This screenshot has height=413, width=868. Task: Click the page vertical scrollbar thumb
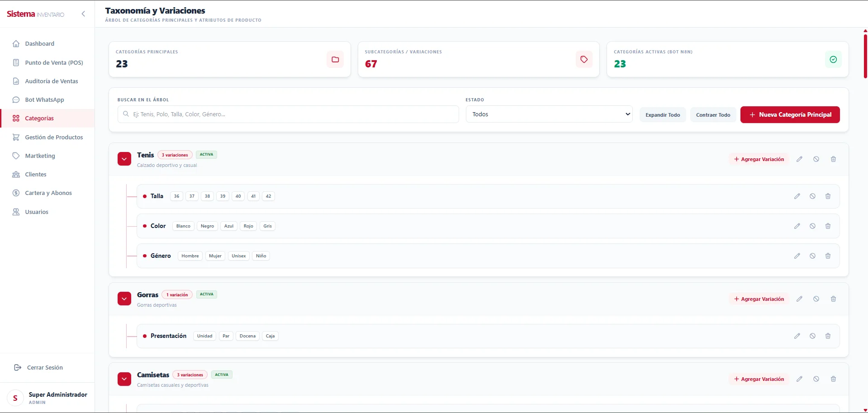865,56
